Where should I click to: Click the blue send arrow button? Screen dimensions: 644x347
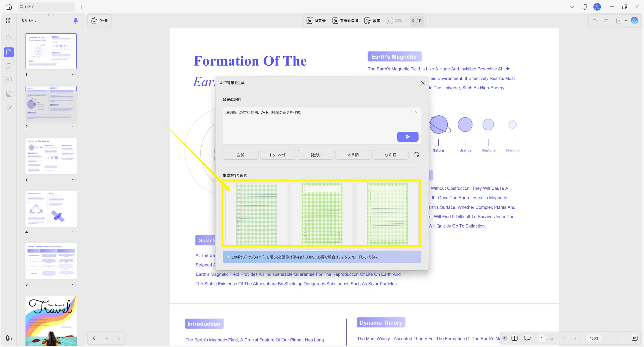(x=408, y=137)
